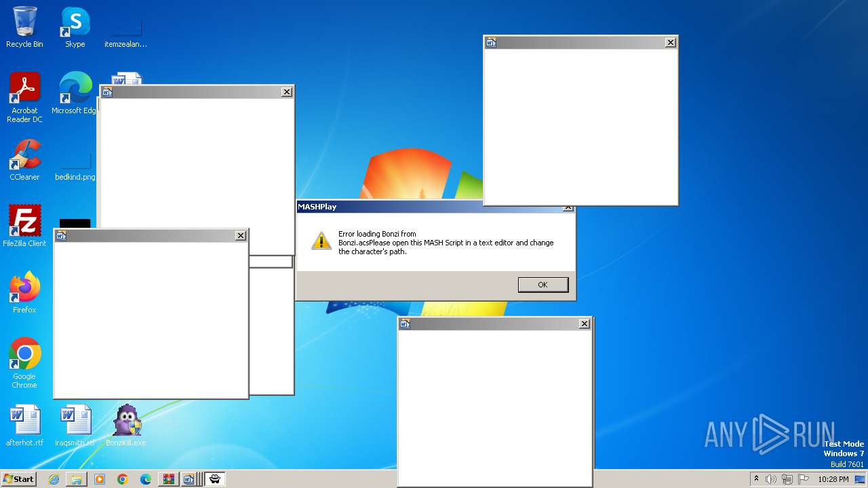
Task: Open the Firefox desktop shortcut
Action: pyautogui.click(x=24, y=293)
